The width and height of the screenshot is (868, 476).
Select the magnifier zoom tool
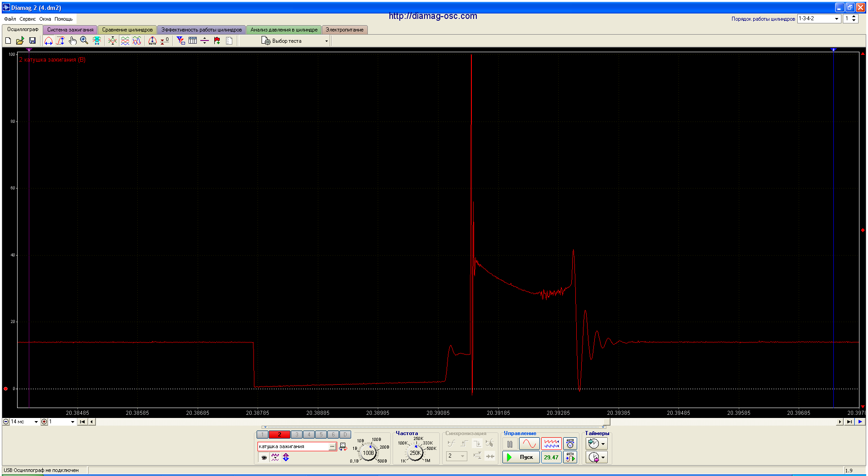pos(84,40)
